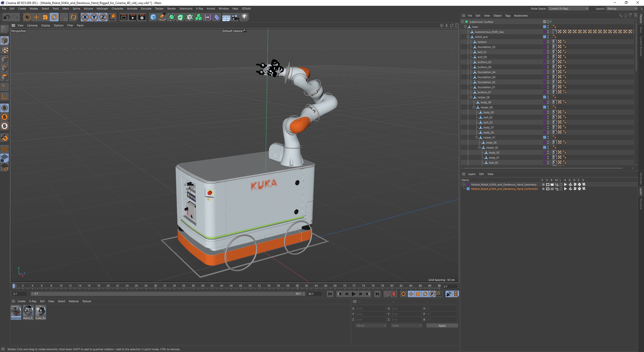Click frame 30 on the timeline ruler
The image size is (644, 352).
click(x=155, y=286)
